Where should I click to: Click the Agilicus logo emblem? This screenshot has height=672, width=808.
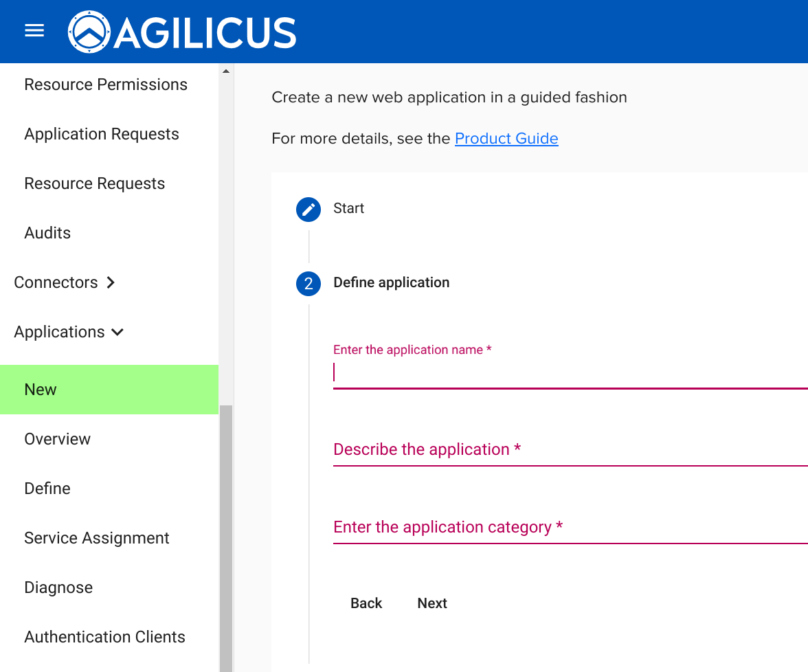coord(89,32)
